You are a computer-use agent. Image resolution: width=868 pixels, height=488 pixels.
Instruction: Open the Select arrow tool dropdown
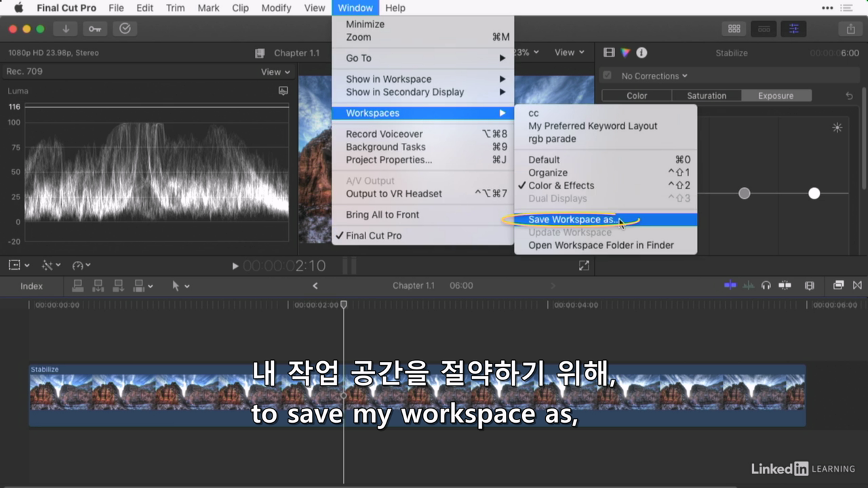(180, 286)
